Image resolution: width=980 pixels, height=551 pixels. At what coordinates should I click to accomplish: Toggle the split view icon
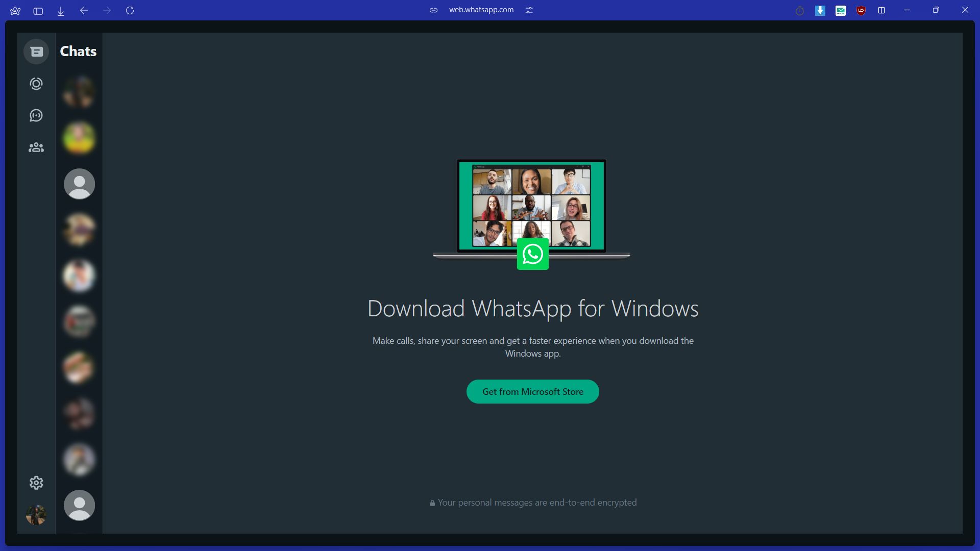881,10
